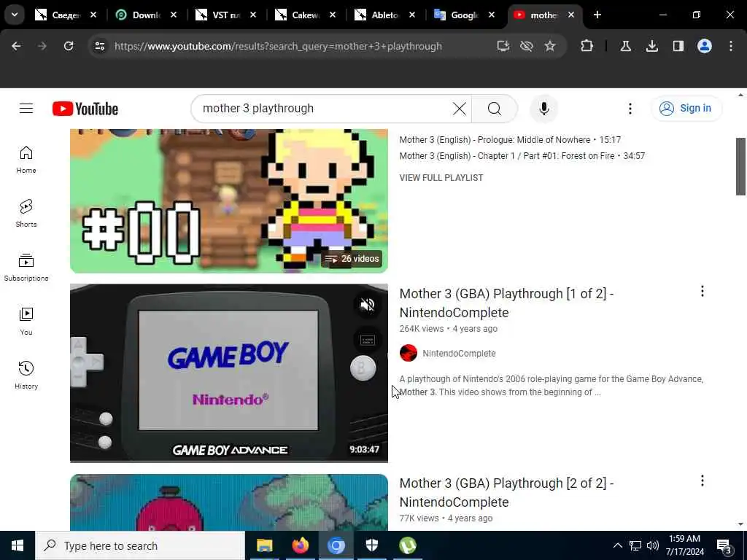Open the browser extensions puzzle icon
The image size is (747, 560).
tap(587, 46)
